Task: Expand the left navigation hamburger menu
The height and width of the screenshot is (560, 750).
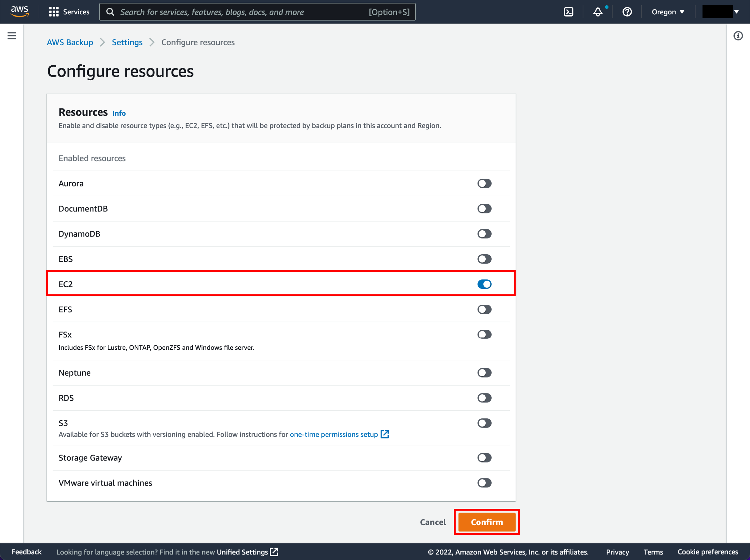Action: 12,36
